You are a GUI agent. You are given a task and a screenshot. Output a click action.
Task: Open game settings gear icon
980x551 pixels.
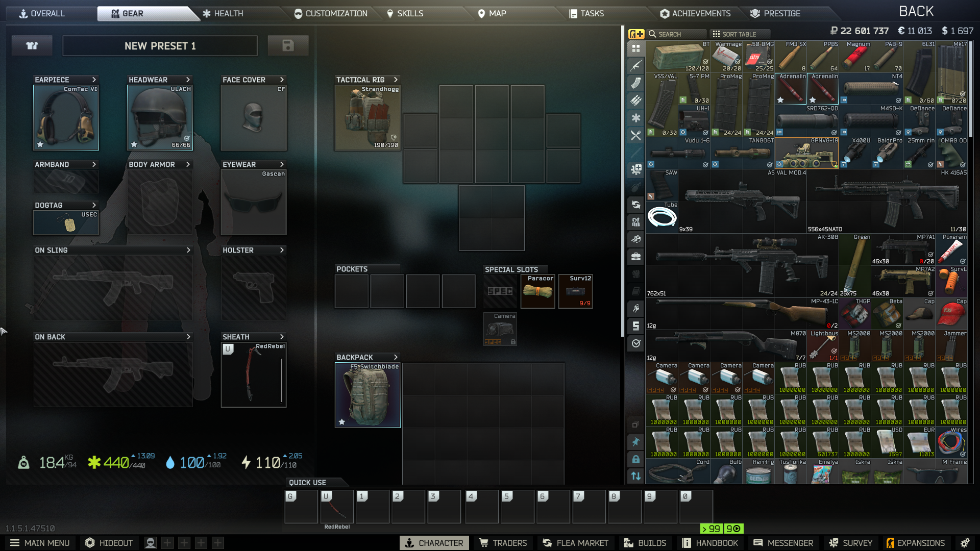point(965,543)
